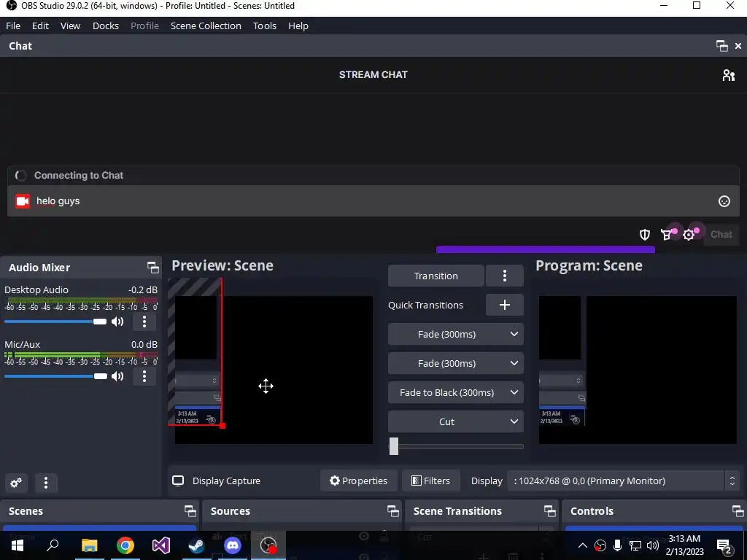Click the Program scene output view
The height and width of the screenshot is (560, 747).
pyautogui.click(x=638, y=370)
